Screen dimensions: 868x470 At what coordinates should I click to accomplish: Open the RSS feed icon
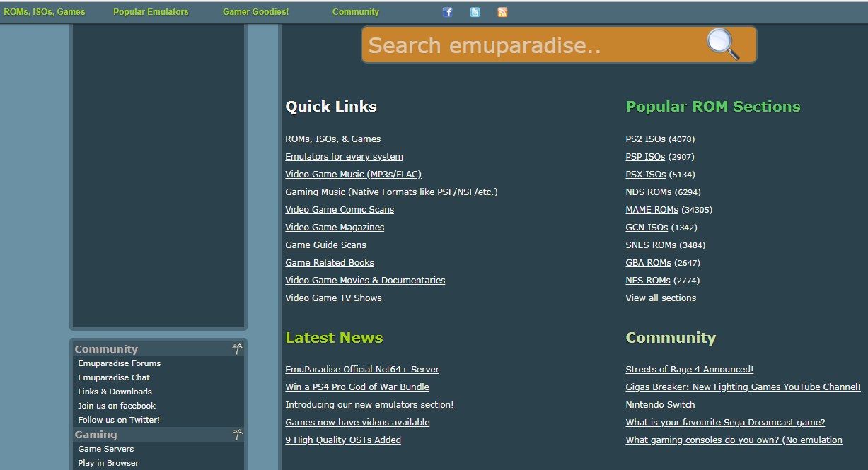(502, 12)
